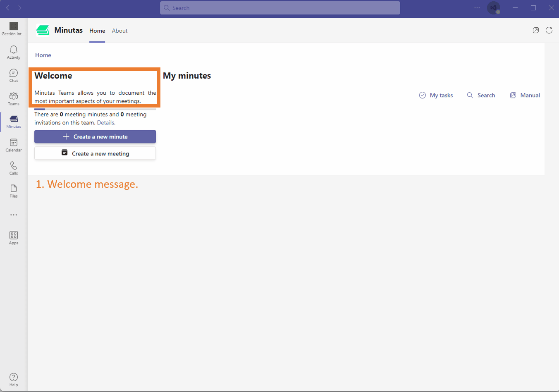This screenshot has height=392, width=559.
Task: Go back with the title bar arrow
Action: click(7, 8)
